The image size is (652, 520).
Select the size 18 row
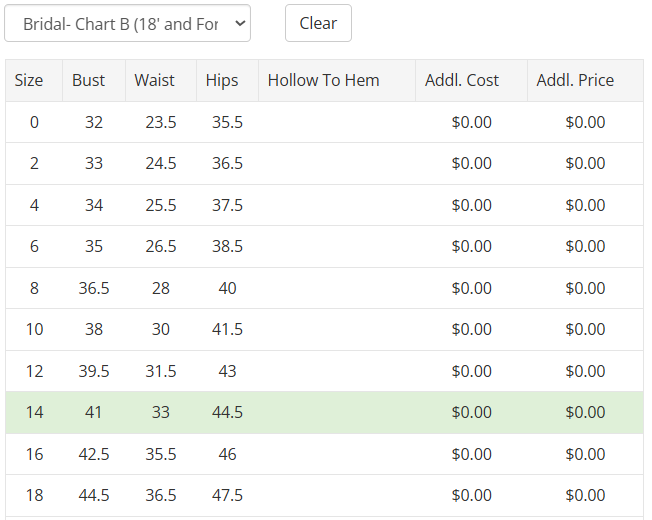pyautogui.click(x=35, y=495)
